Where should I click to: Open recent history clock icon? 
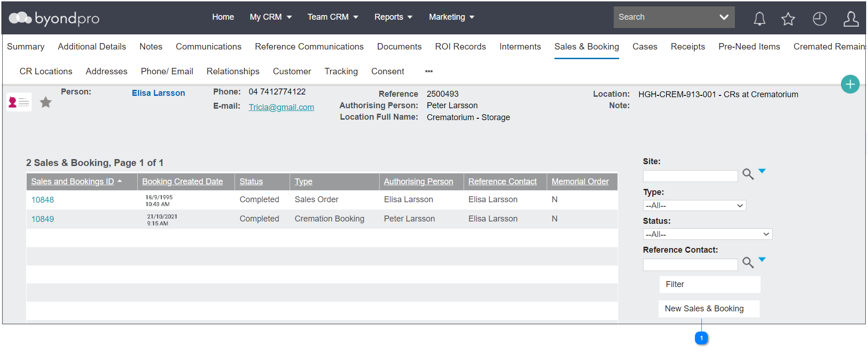[x=819, y=18]
